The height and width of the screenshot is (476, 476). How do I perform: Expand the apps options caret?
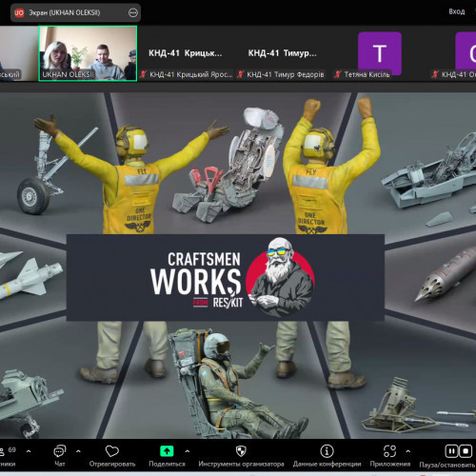coord(408,451)
